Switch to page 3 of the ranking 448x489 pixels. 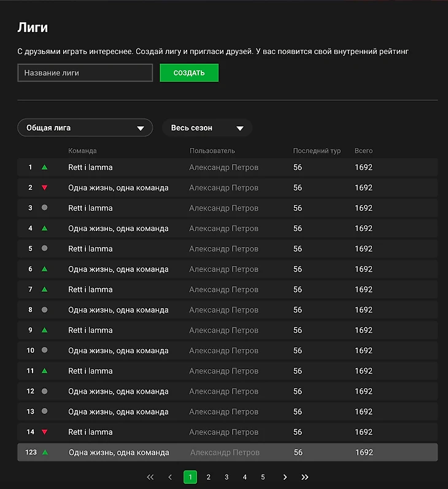point(226,477)
